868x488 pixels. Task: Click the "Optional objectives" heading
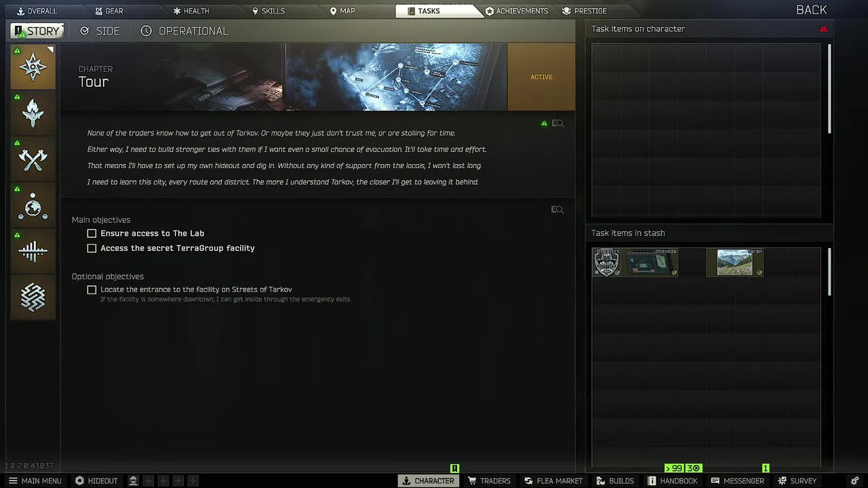[108, 277]
